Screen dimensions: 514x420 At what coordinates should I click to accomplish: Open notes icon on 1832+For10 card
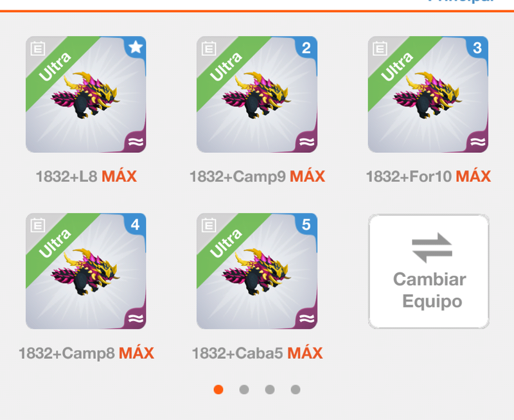click(x=380, y=49)
